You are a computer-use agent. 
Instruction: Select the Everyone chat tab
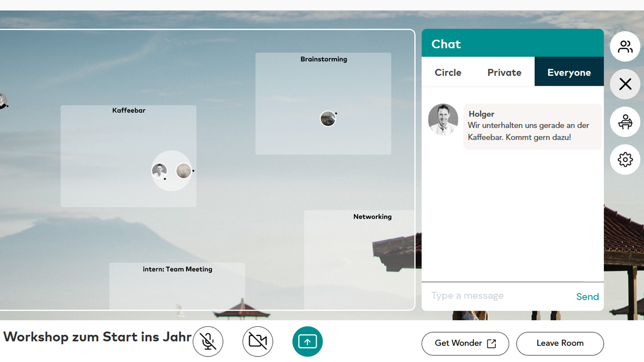tap(569, 72)
